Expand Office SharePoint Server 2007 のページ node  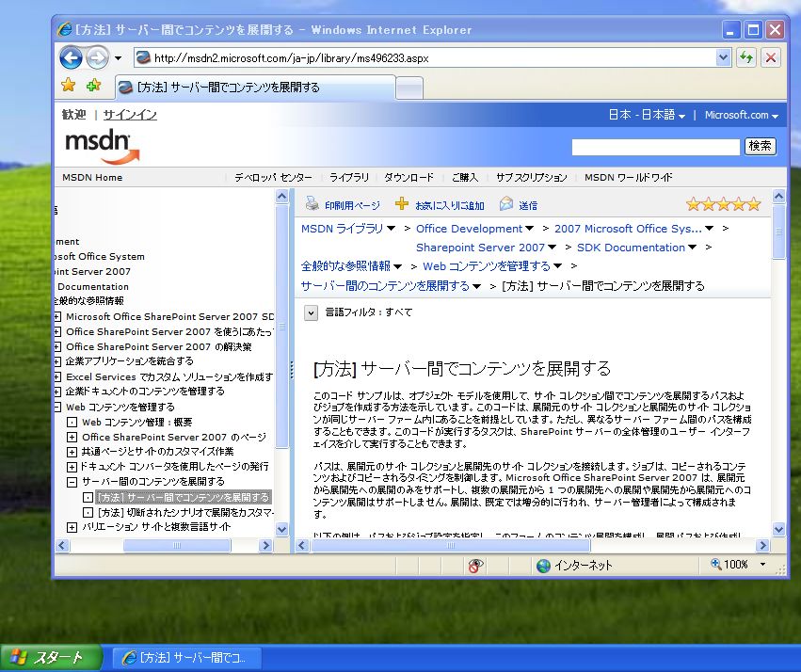click(72, 437)
